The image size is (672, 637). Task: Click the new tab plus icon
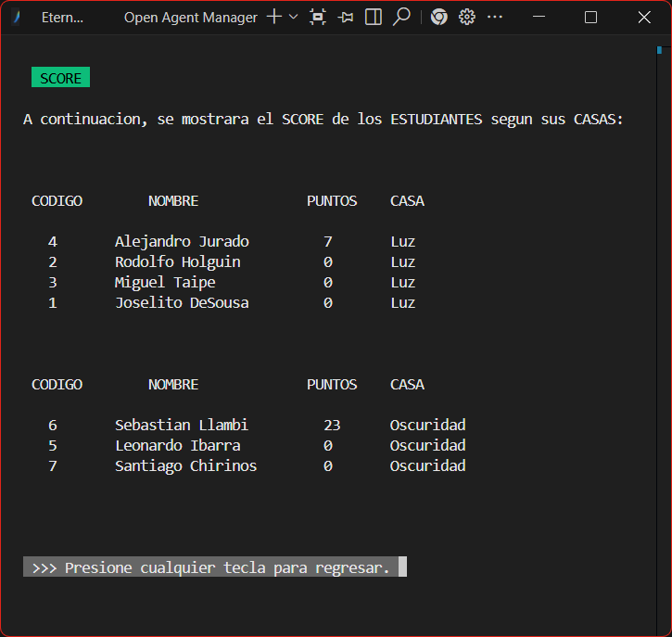click(x=273, y=17)
